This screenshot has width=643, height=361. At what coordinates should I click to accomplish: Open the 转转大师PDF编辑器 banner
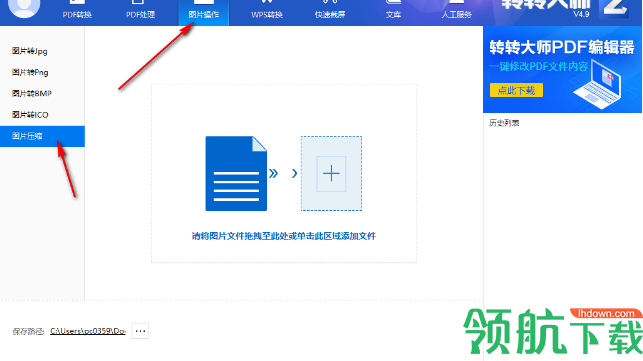[x=562, y=69]
